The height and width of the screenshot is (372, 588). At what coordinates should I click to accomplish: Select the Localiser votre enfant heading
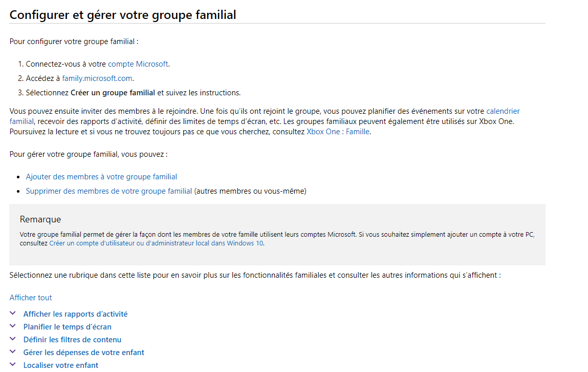pos(61,365)
